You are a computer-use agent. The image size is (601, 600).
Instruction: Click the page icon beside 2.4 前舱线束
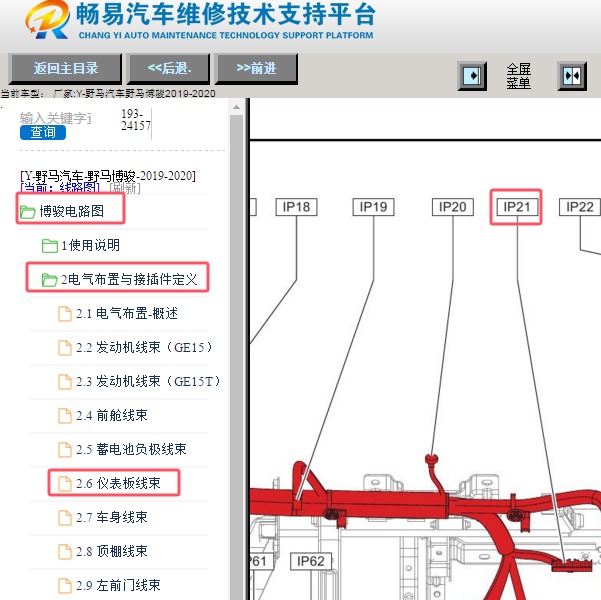[65, 416]
